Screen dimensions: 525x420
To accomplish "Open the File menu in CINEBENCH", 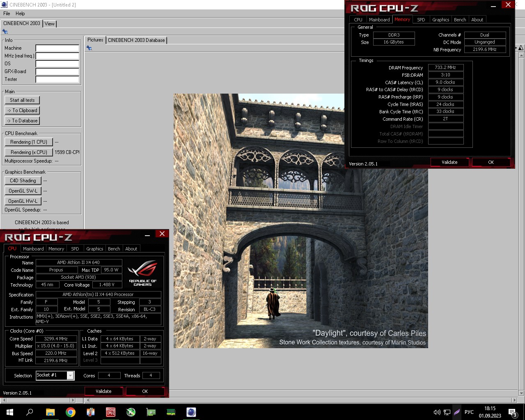I will 7,14.
